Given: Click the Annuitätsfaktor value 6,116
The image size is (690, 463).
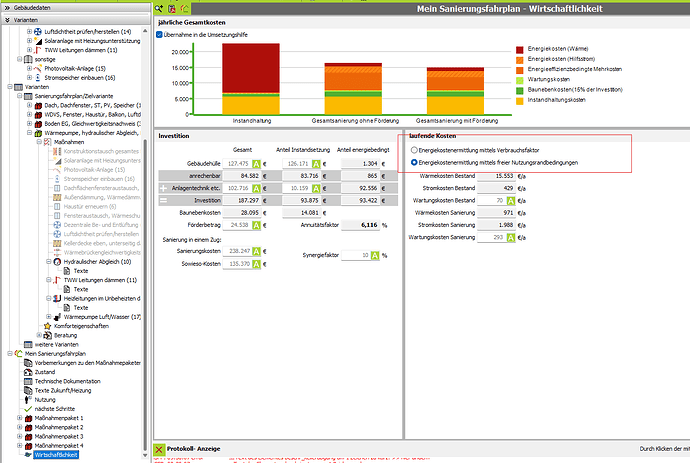Looking at the screenshot, I should [361, 225].
